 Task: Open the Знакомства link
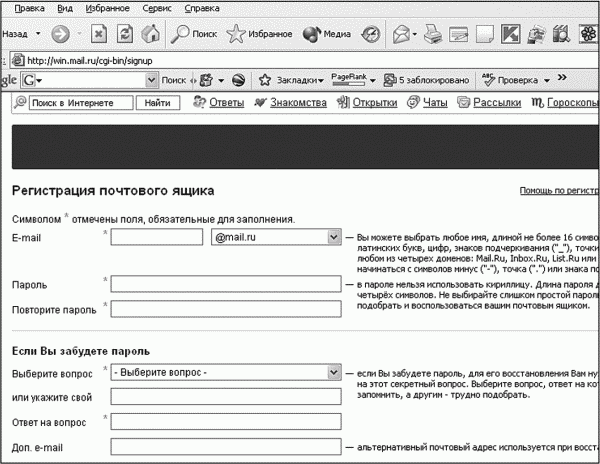(x=298, y=103)
